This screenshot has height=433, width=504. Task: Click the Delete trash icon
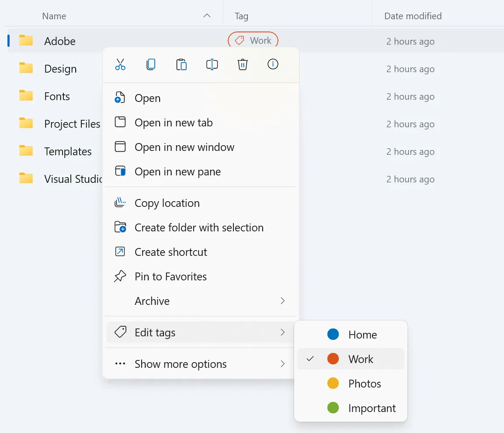point(242,64)
